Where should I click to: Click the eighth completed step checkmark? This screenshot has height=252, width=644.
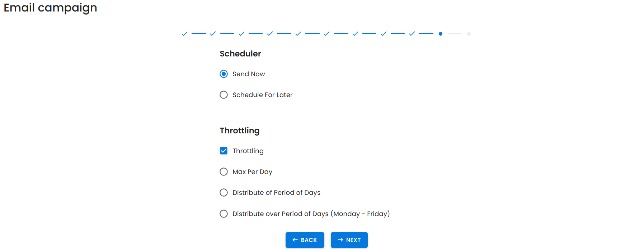click(x=384, y=34)
